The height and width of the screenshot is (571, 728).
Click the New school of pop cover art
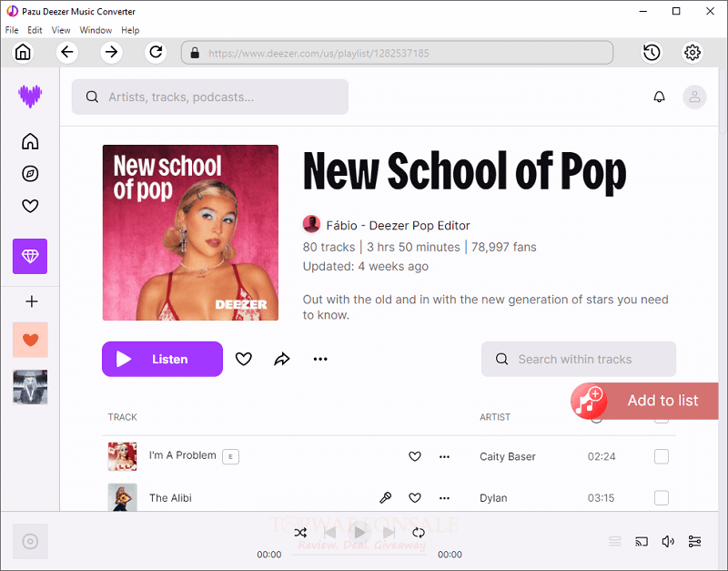click(x=190, y=233)
